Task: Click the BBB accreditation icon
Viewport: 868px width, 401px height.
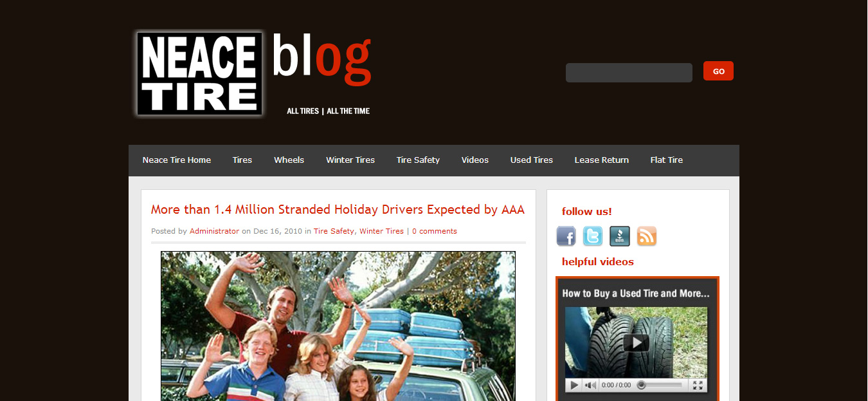Action: [x=620, y=236]
